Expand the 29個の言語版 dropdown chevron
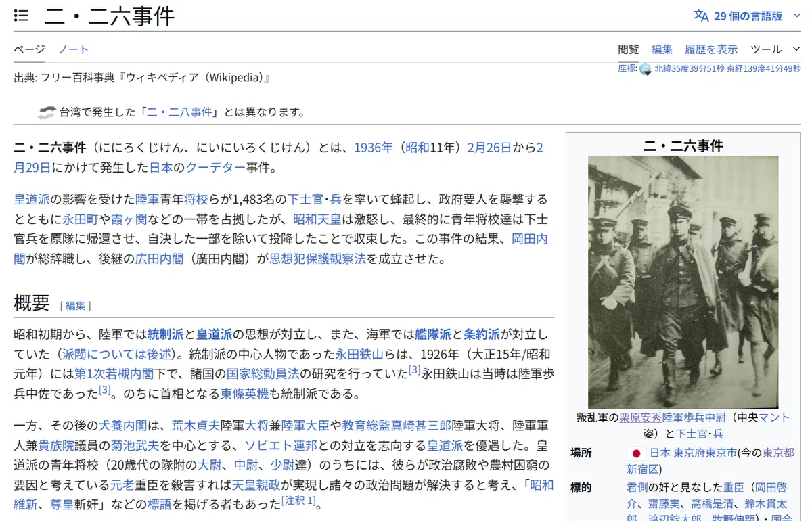The width and height of the screenshot is (812, 521). point(796,16)
